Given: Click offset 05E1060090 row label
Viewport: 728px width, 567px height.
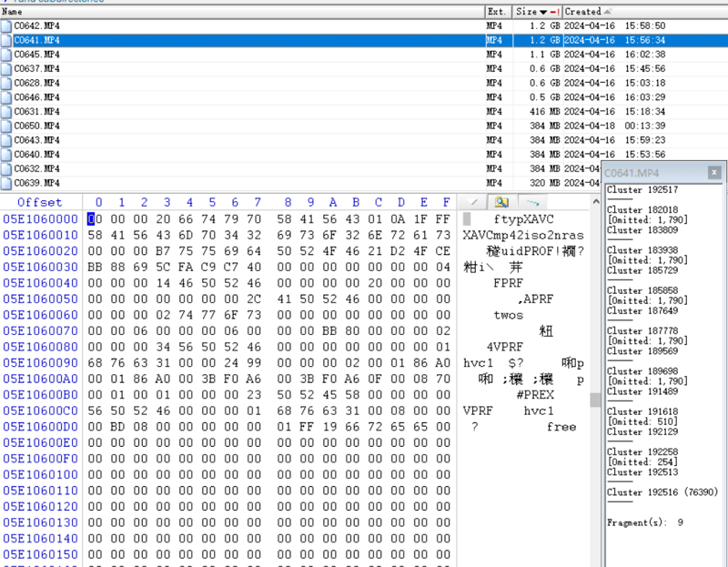Looking at the screenshot, I should (40, 363).
